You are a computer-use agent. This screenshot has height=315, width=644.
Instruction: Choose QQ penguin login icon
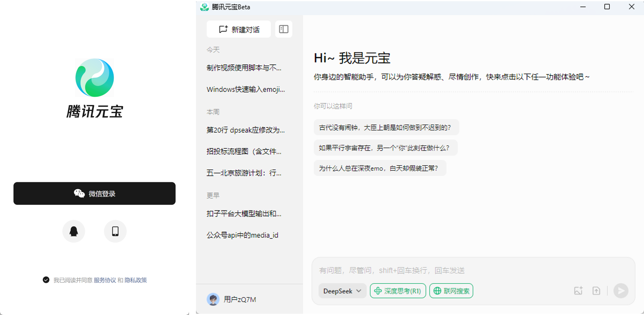click(74, 231)
